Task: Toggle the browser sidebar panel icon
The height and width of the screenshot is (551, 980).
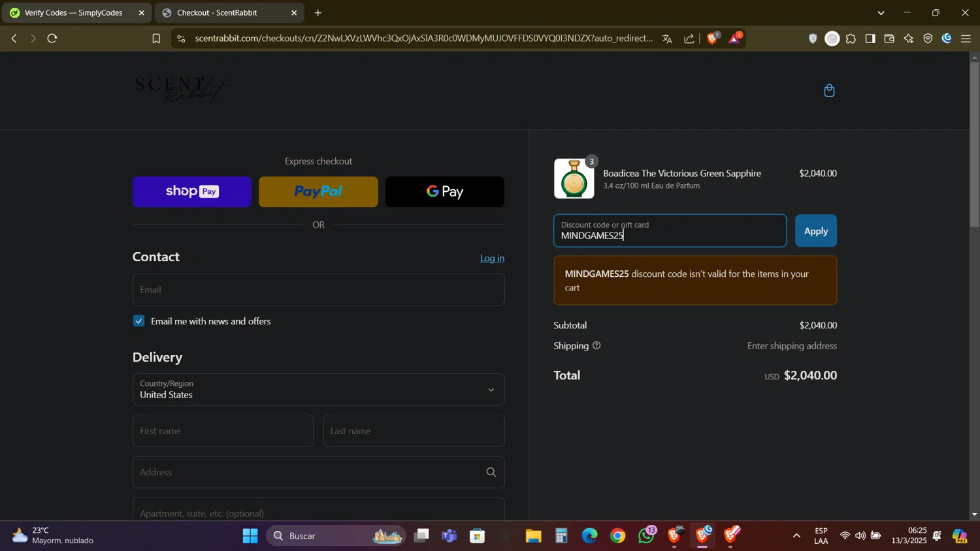Action: 870,39
